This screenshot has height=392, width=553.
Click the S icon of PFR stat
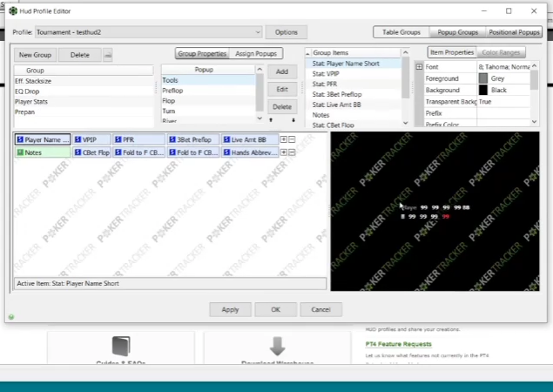click(118, 139)
